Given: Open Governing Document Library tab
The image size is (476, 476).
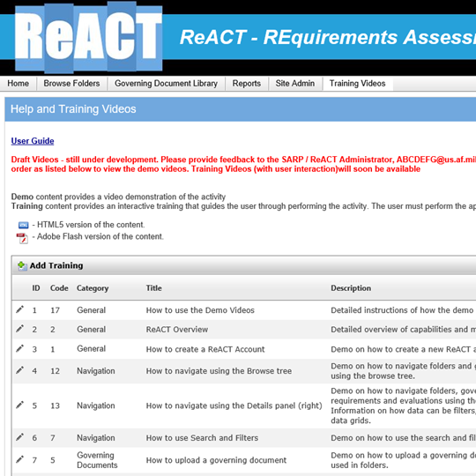Looking at the screenshot, I should click(x=166, y=83).
